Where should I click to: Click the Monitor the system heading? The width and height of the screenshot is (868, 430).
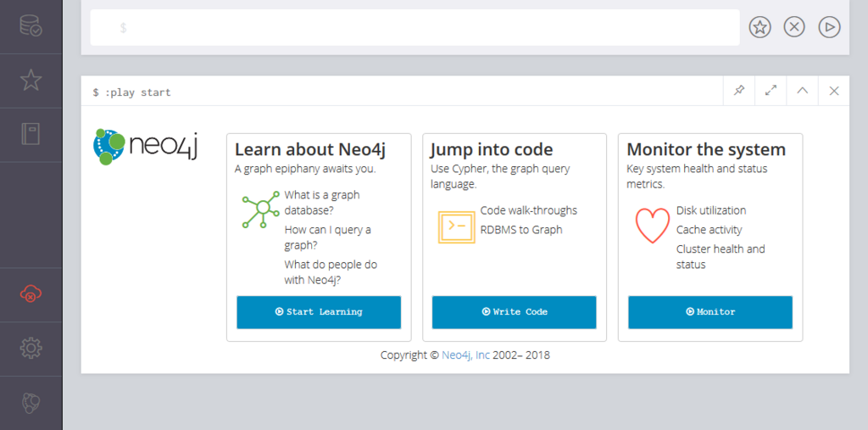(706, 149)
